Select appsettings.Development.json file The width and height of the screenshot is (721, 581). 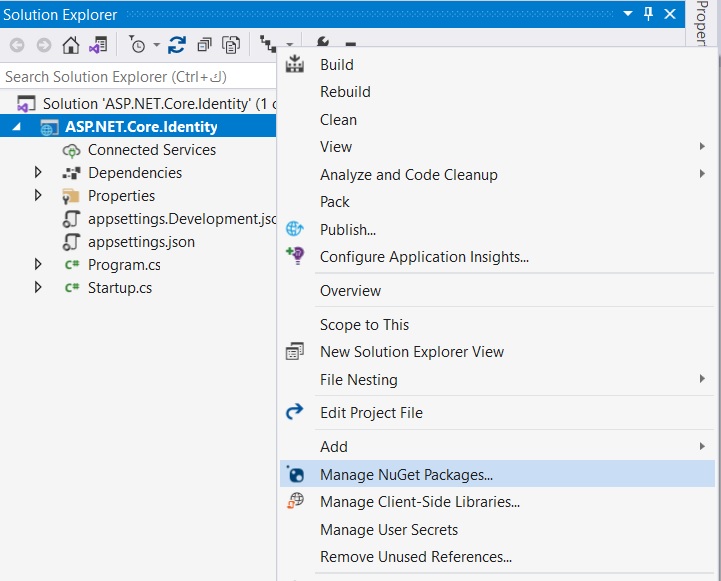click(182, 219)
